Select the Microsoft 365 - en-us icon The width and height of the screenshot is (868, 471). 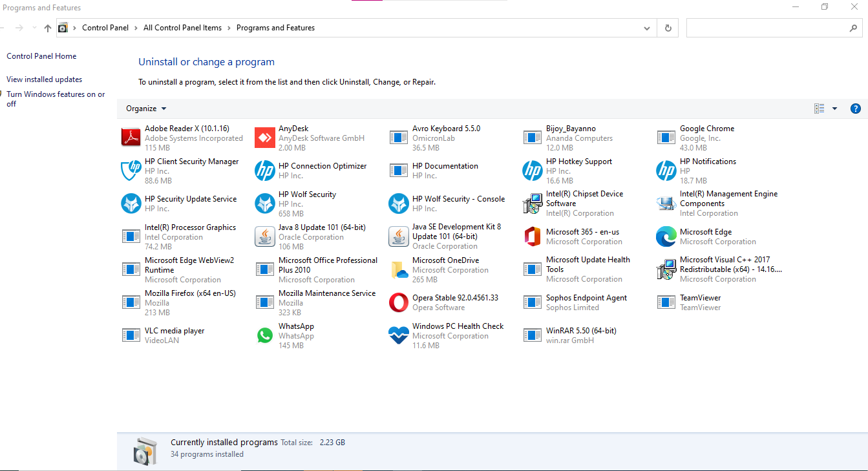click(533, 236)
